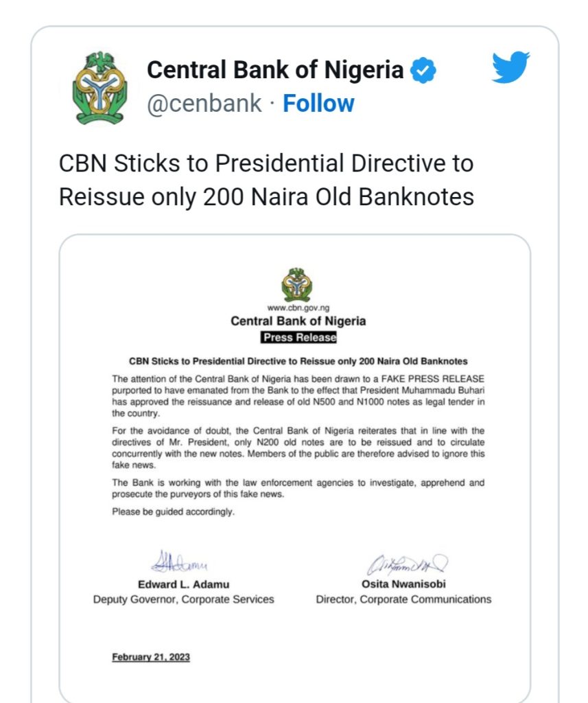Viewport: 588px width, 703px height.
Task: Click the blue verified badge
Action: (423, 70)
